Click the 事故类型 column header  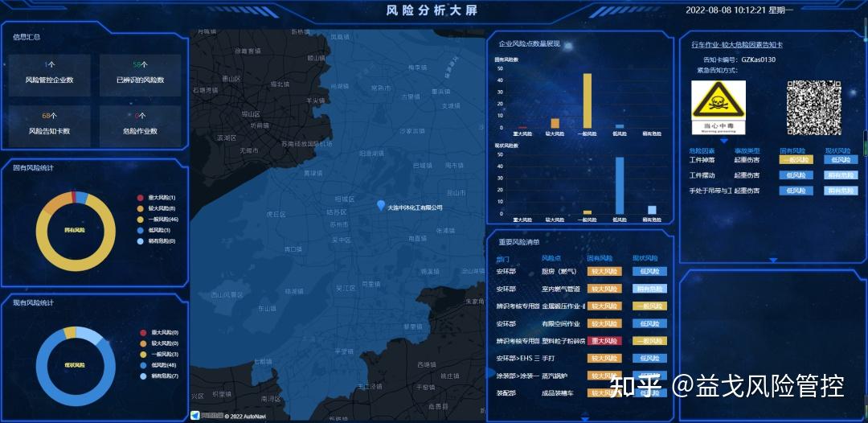click(x=747, y=150)
